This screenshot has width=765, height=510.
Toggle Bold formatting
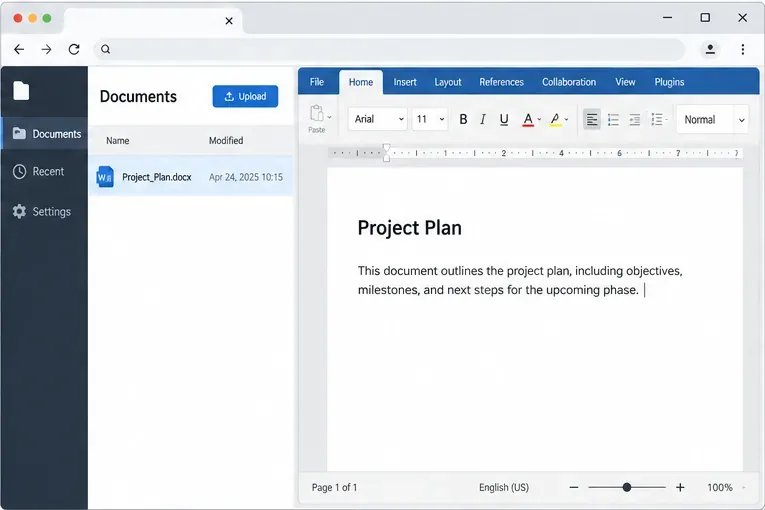tap(463, 119)
